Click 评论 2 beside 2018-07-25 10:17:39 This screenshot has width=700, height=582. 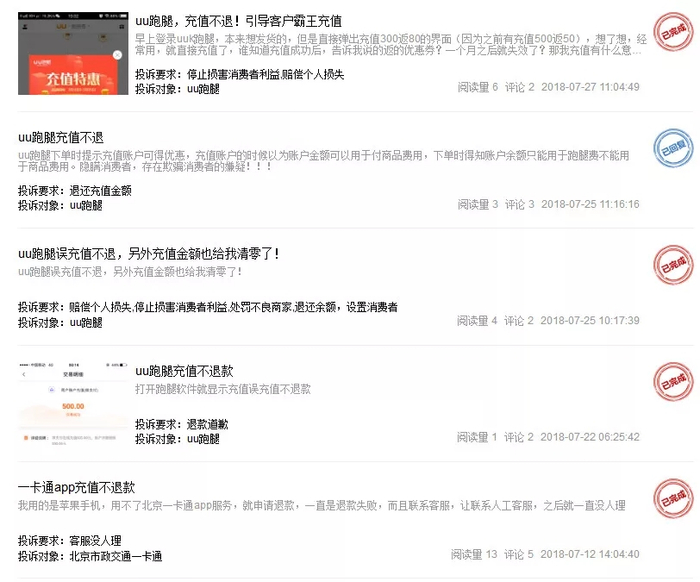pyautogui.click(x=519, y=320)
